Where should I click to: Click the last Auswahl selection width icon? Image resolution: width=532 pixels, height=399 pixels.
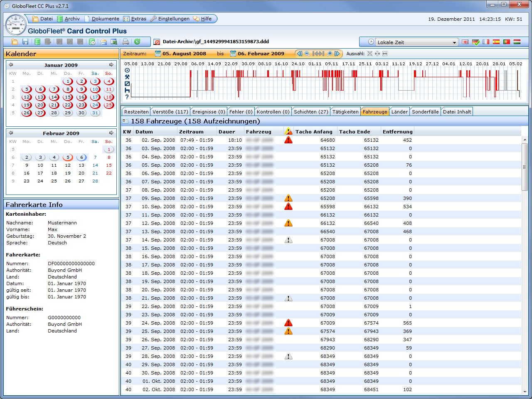coord(385,54)
